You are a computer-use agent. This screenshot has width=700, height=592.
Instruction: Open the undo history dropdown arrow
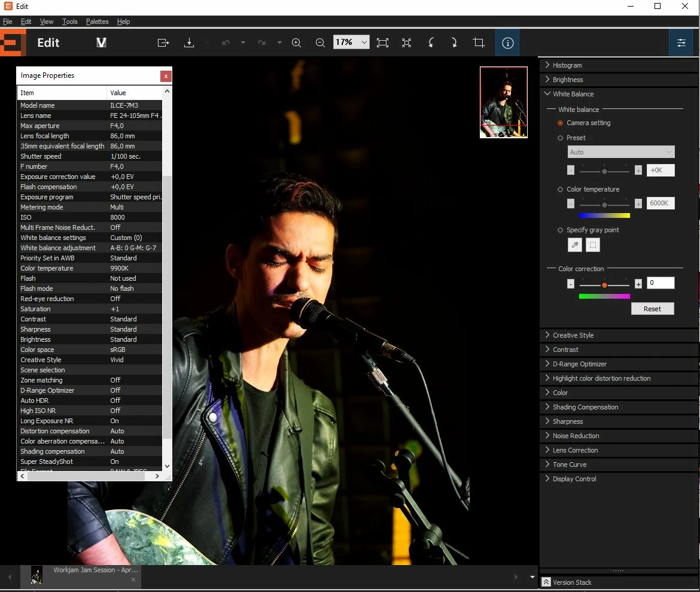(x=243, y=42)
